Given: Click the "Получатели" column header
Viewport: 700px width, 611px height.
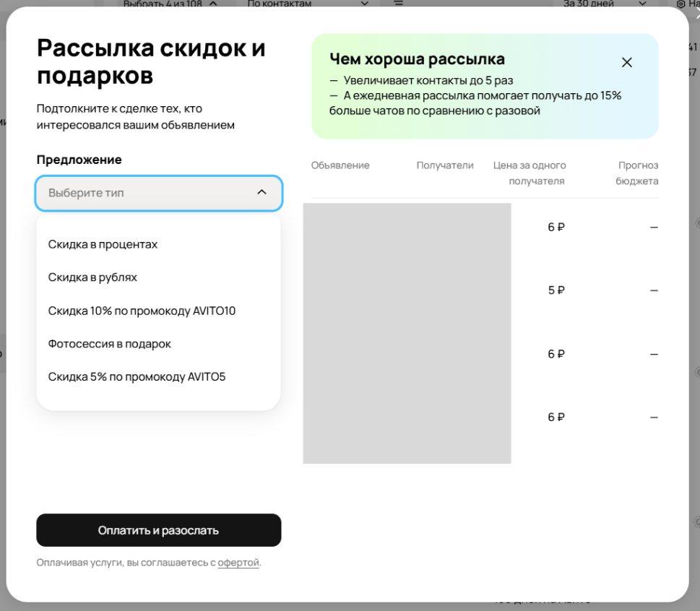Looking at the screenshot, I should click(445, 165).
